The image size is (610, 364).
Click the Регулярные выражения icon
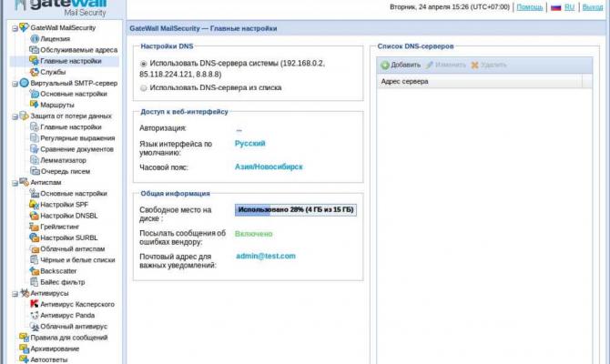coord(35,138)
